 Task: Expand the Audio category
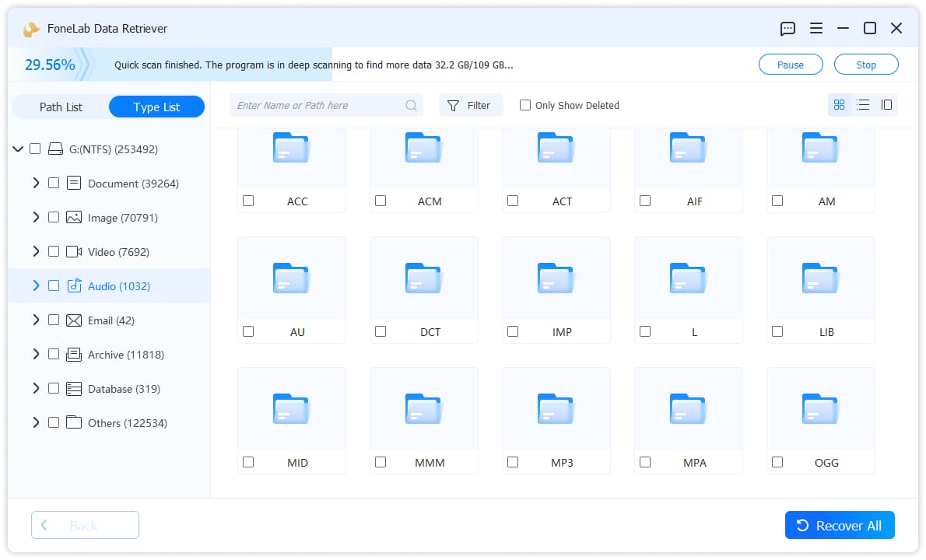coord(36,285)
